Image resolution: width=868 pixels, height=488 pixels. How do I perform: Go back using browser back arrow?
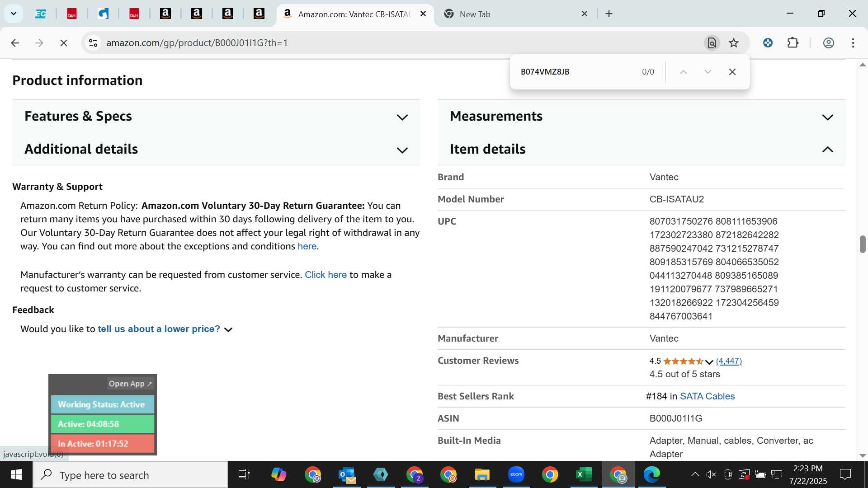[15, 43]
